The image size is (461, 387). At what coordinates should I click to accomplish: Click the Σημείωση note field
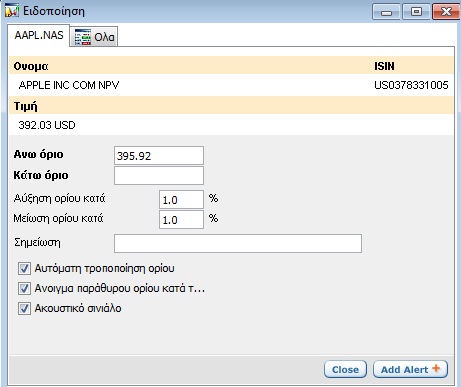[238, 243]
